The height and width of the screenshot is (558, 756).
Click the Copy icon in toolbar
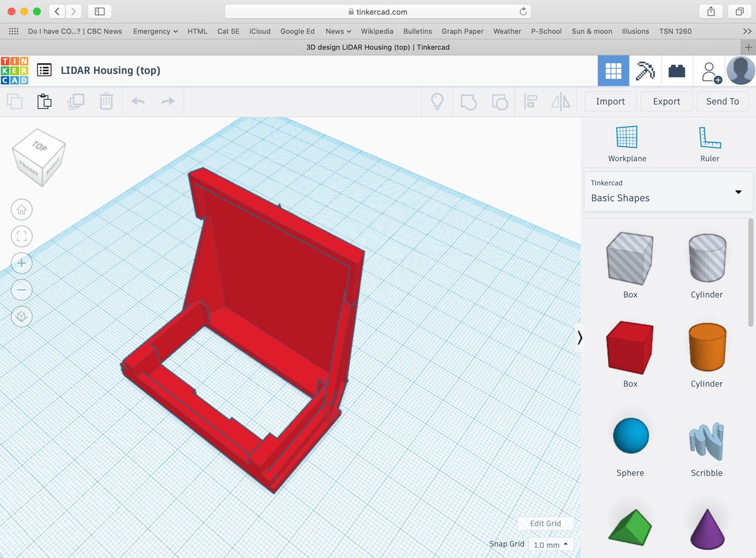[14, 101]
